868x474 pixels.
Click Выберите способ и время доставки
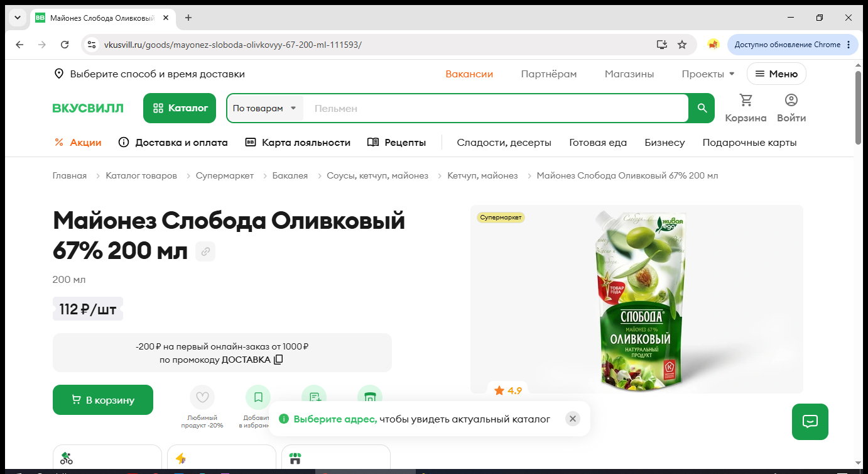[158, 74]
